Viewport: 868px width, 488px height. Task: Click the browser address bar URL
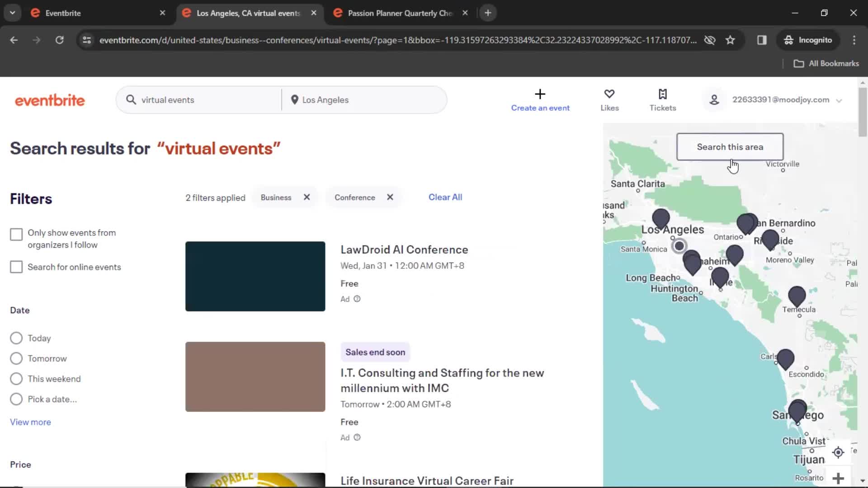click(x=398, y=40)
